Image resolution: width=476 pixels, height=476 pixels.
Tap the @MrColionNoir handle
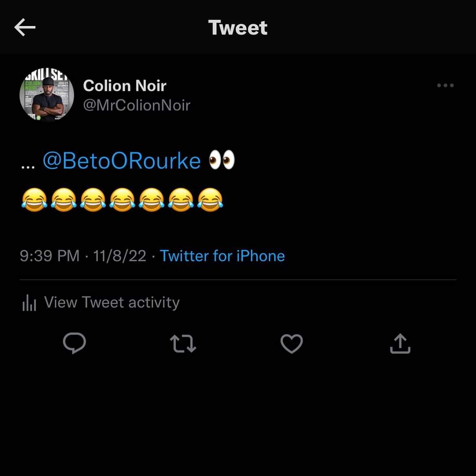(137, 105)
